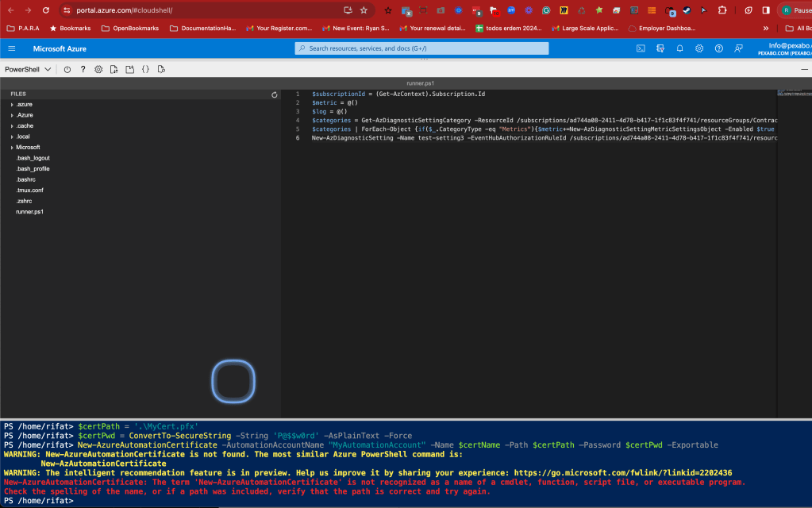Refresh the FILES list
812x508 pixels.
275,94
